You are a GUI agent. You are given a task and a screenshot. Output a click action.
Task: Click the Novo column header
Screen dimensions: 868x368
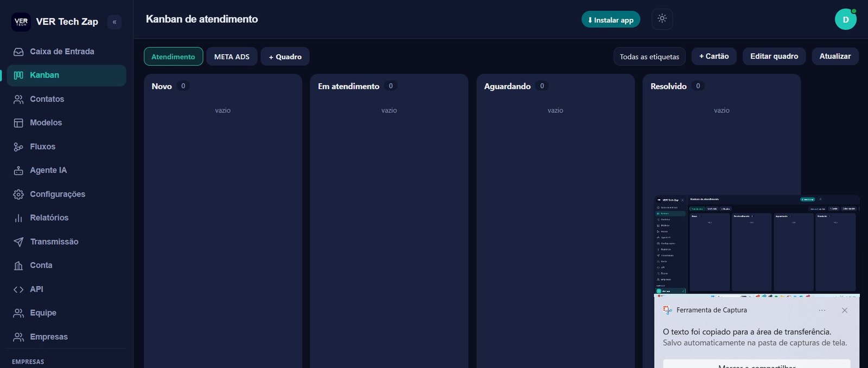click(x=162, y=86)
